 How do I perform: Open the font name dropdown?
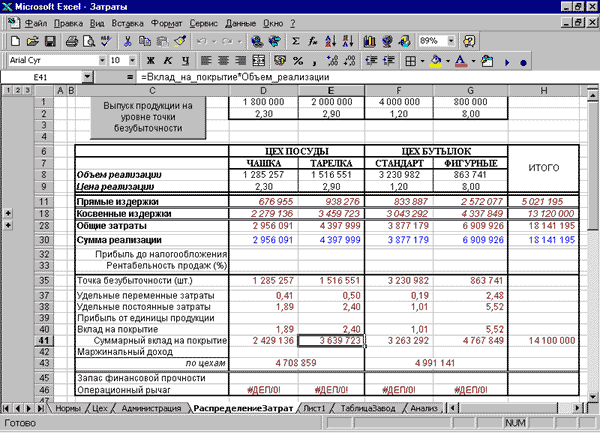(102, 60)
